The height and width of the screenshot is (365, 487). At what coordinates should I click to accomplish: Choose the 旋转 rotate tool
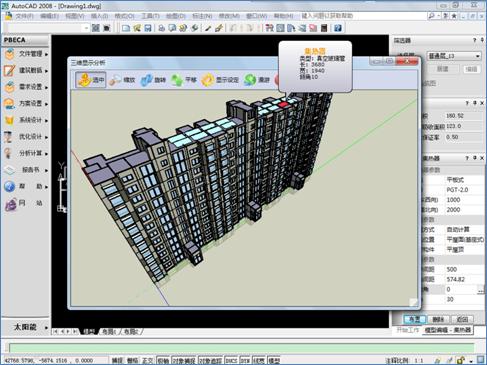tap(153, 80)
